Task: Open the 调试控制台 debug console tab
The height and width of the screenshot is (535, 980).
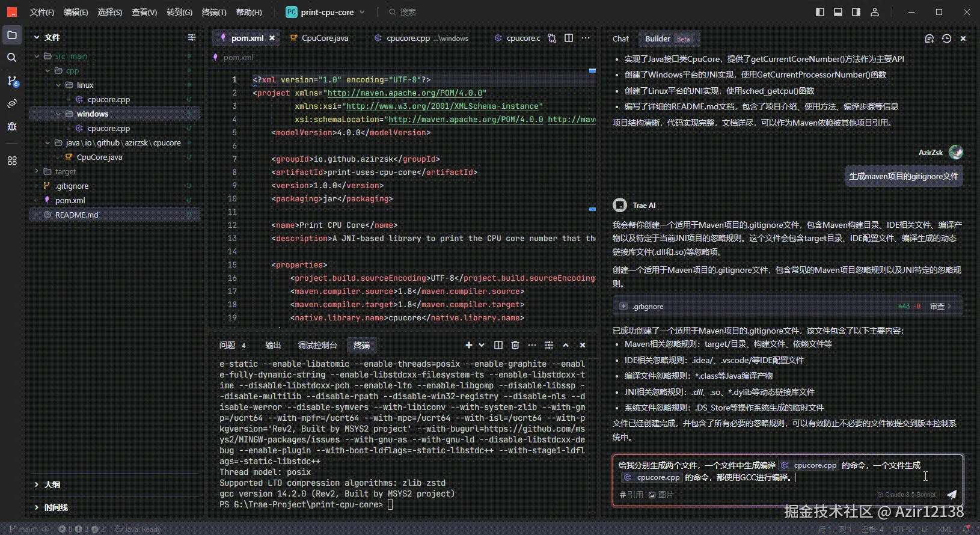Action: 317,345
